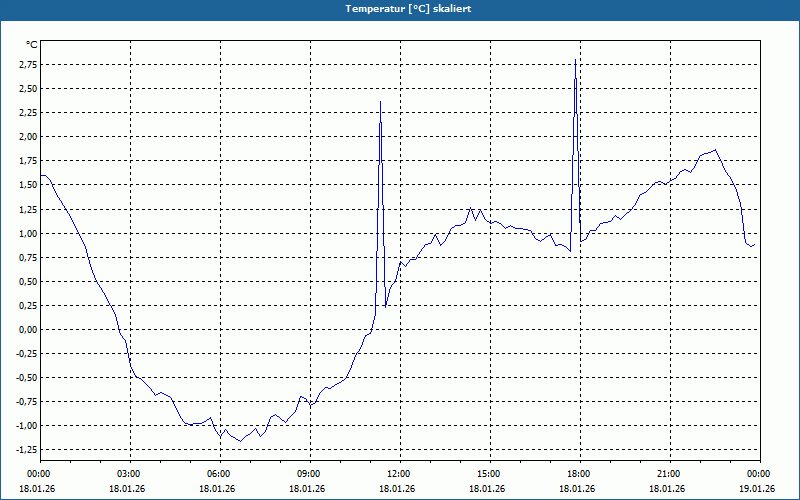Click the chart title 'Temperatur [°C] skaliert'
The height and width of the screenshot is (500, 800).
(408, 9)
